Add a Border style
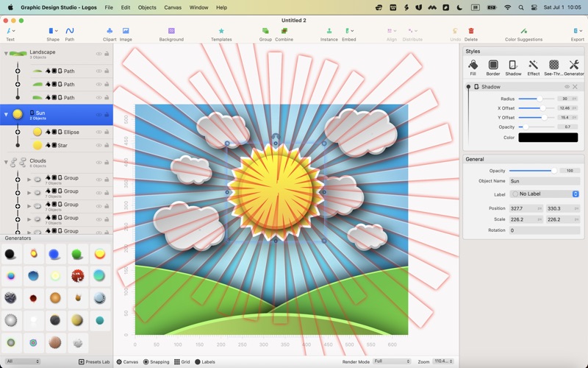This screenshot has width=588, height=368. [493, 68]
